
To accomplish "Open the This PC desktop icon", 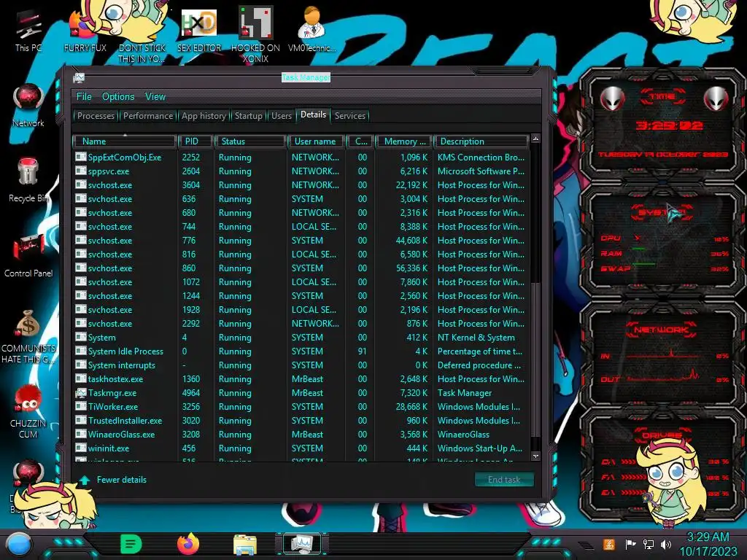I will [28, 31].
